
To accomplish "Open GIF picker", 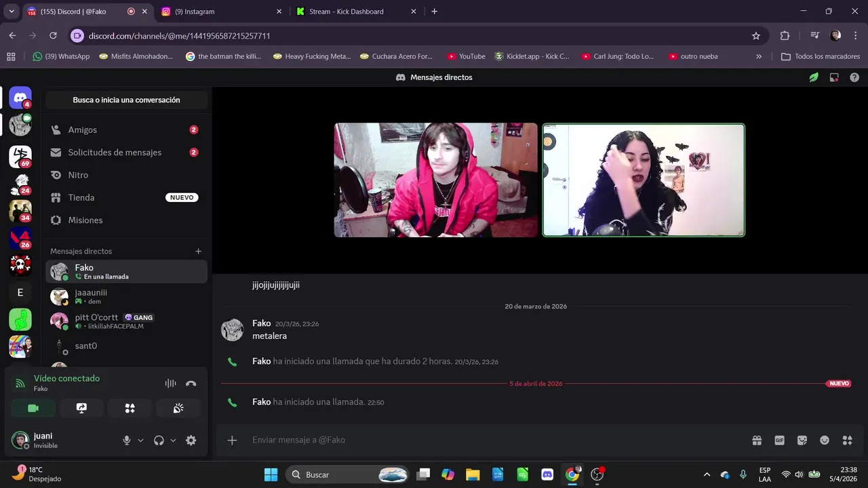I will pos(780,440).
